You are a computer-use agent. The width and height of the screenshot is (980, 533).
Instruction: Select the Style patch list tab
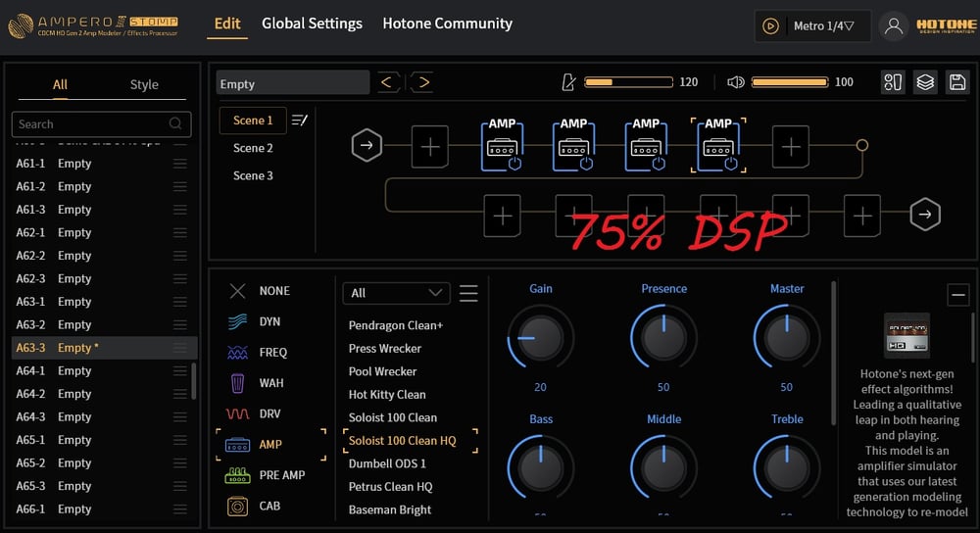coord(144,84)
